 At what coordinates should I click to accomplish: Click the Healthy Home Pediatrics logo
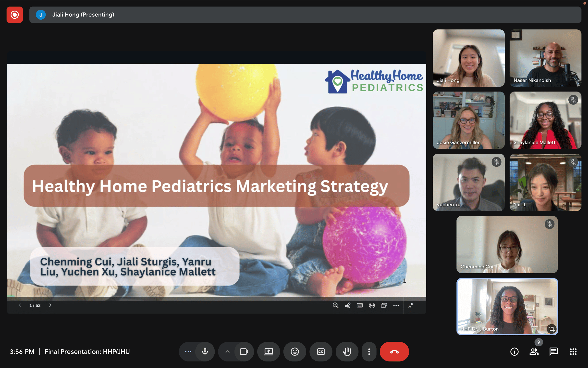(x=374, y=81)
